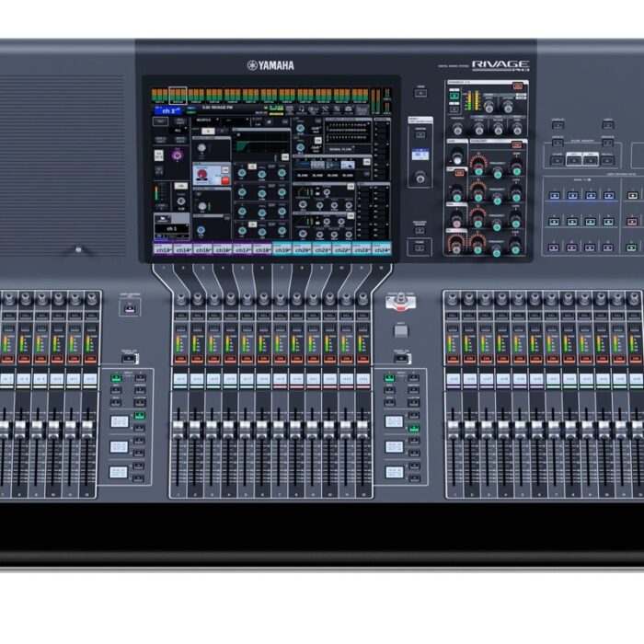Grab the pink pan knob in selected channel section
Image resolution: width=644 pixels, height=644 pixels.
pos(456,223)
